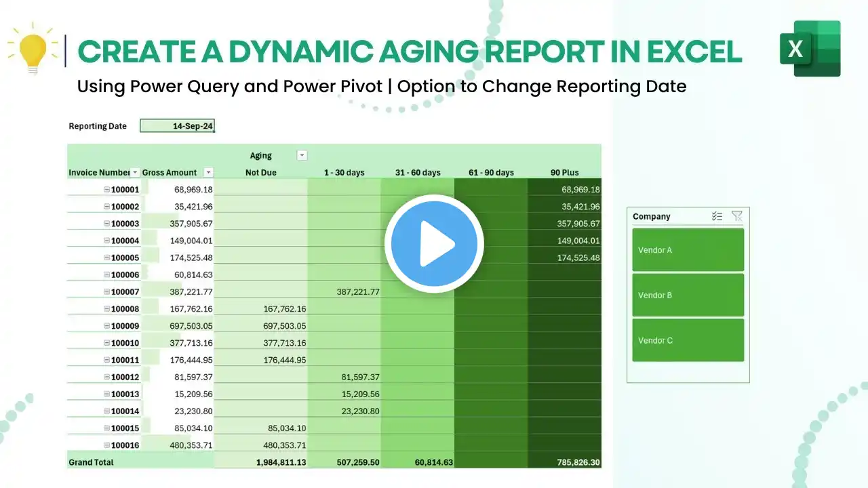
Task: Select gross amount 81,597.37 for invoice 100012
Action: [193, 377]
